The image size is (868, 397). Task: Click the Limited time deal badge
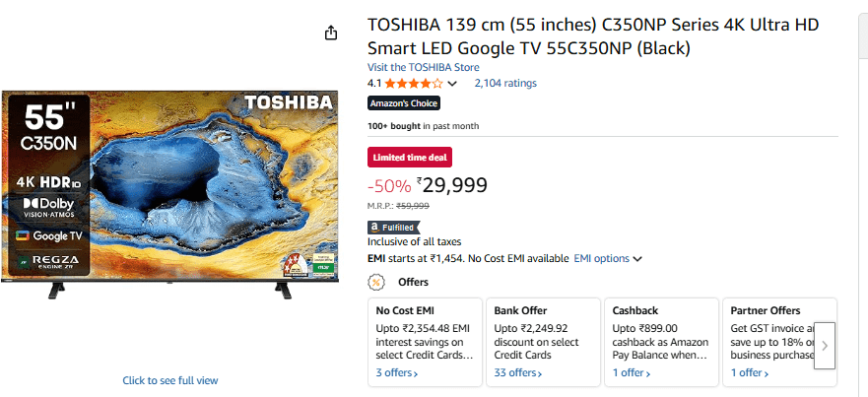[410, 158]
